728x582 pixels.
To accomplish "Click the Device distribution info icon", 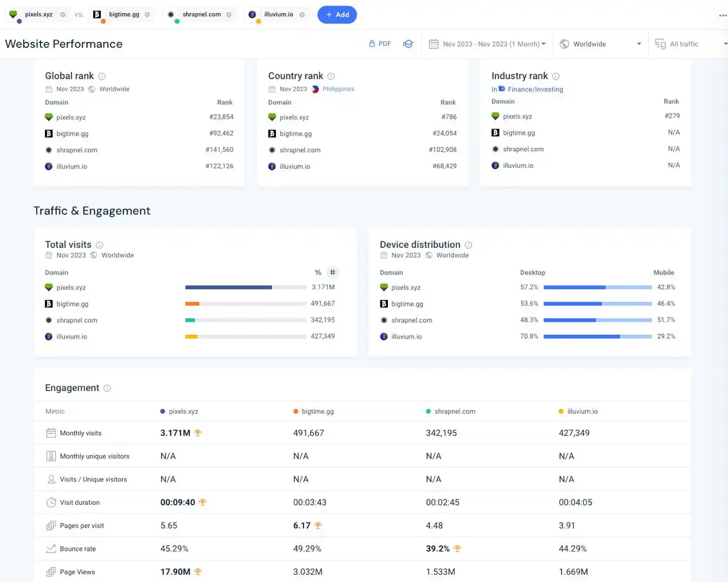I will [469, 245].
